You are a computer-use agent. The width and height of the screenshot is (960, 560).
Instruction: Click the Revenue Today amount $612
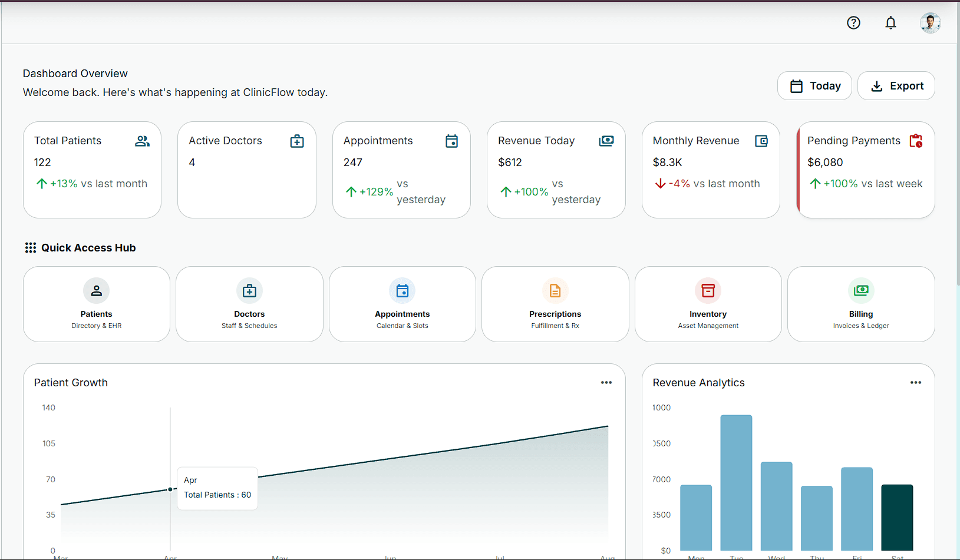(x=510, y=163)
